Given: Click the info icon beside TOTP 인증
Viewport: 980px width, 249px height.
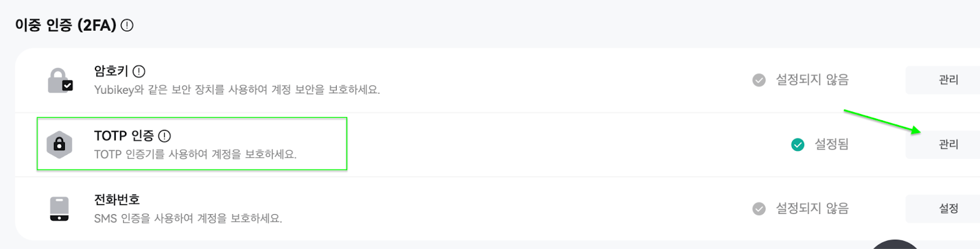Looking at the screenshot, I should pyautogui.click(x=164, y=136).
